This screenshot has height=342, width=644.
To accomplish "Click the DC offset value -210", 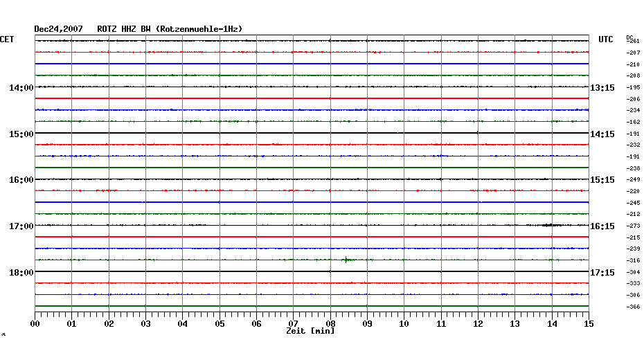I will (633, 64).
